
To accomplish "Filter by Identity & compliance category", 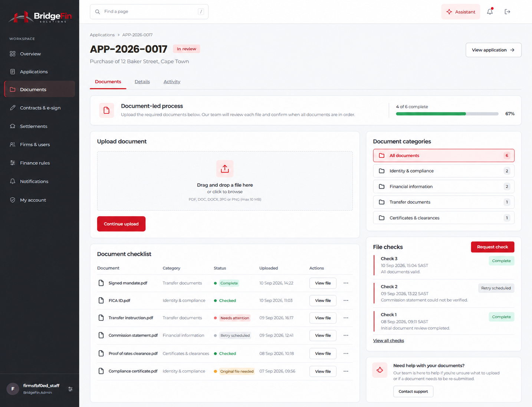I will [x=444, y=171].
